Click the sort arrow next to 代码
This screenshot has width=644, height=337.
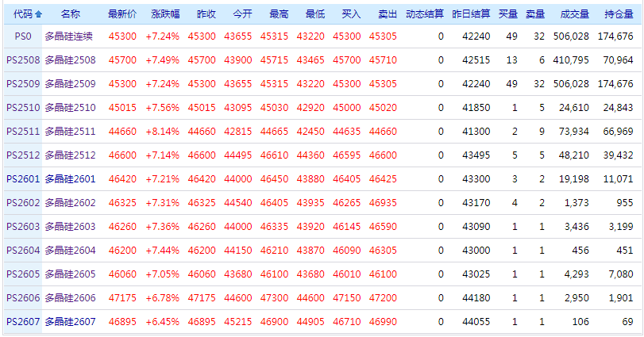[39, 14]
